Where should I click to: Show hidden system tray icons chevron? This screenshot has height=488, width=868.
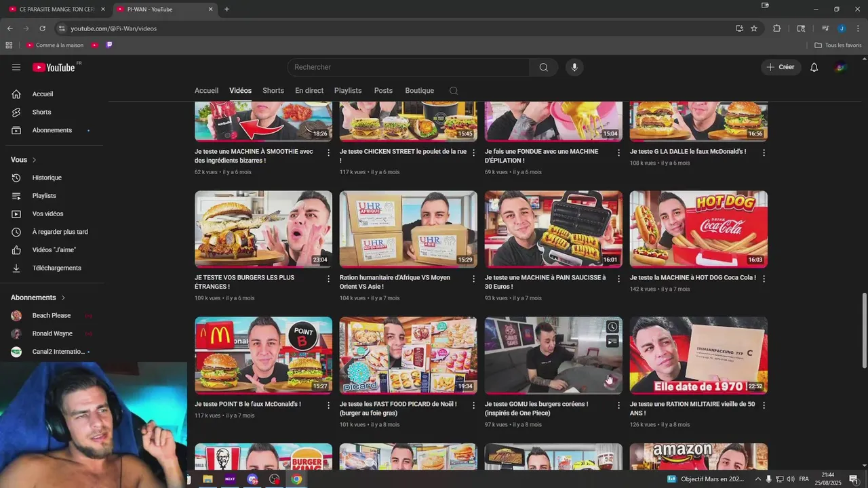coord(758,479)
